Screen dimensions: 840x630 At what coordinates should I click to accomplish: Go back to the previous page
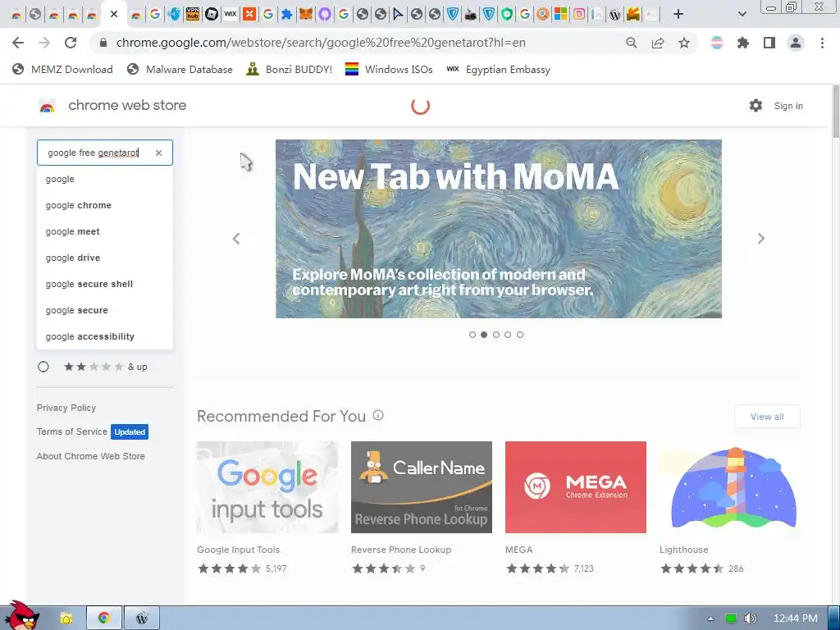coord(18,43)
